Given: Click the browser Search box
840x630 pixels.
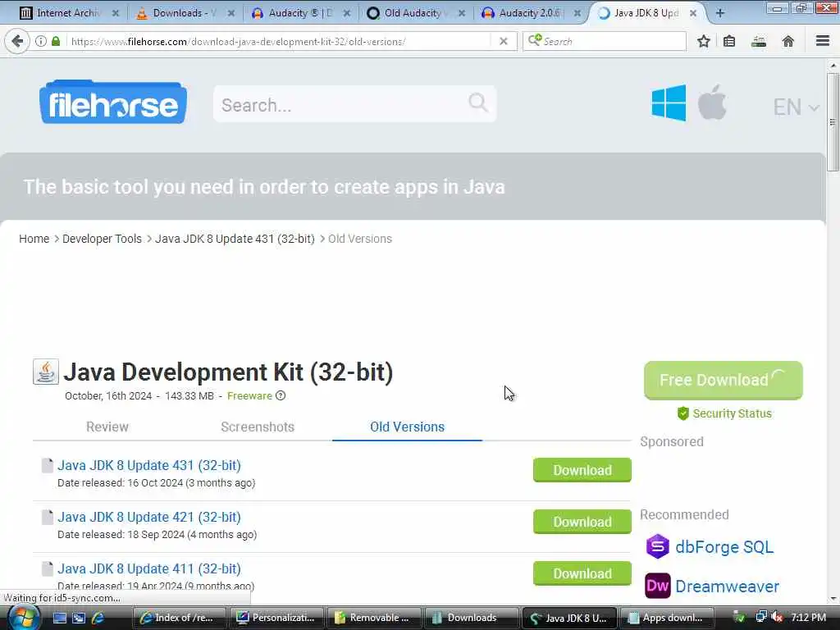Looking at the screenshot, I should coord(605,41).
